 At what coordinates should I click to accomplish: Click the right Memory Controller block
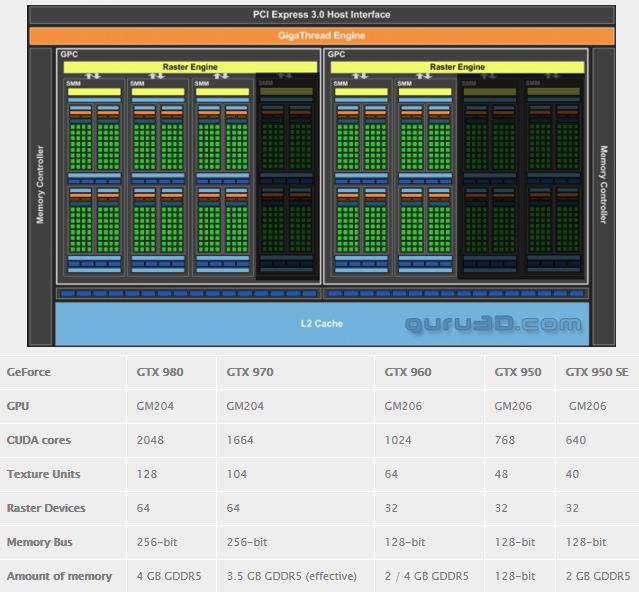click(x=604, y=196)
